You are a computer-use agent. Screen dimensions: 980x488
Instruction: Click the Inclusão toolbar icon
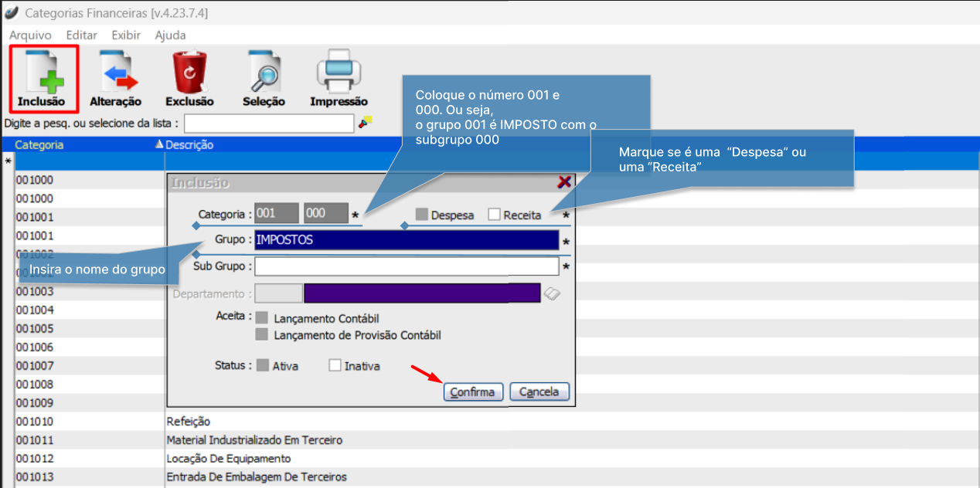pos(43,72)
